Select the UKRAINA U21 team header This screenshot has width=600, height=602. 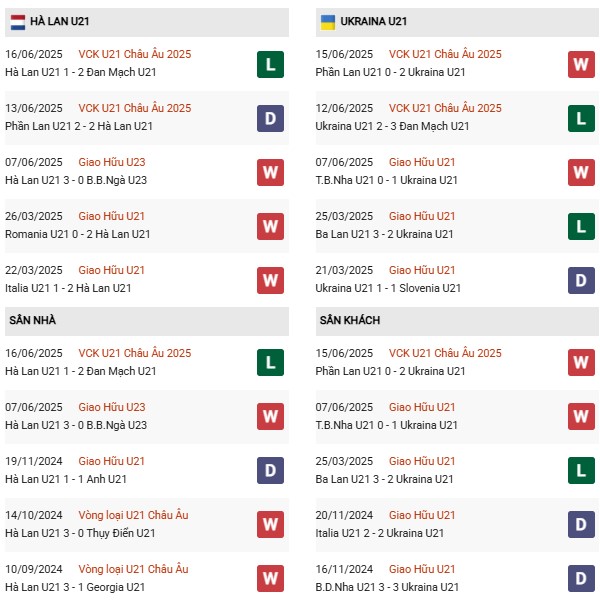click(x=373, y=21)
